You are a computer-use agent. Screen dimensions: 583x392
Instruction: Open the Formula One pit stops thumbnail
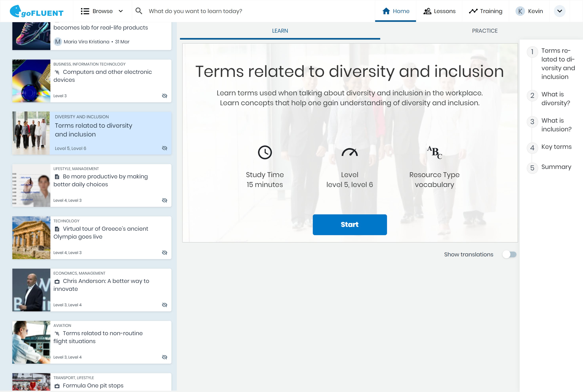click(x=31, y=382)
